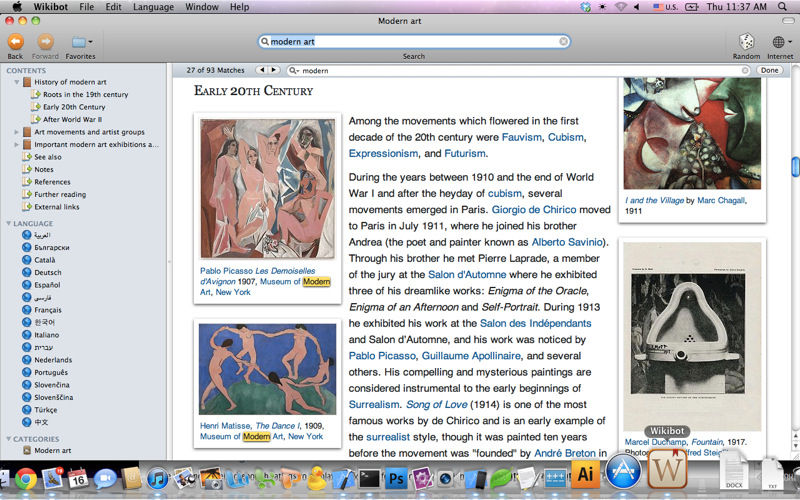Switch article to Português
The height and width of the screenshot is (500, 800).
point(51,372)
